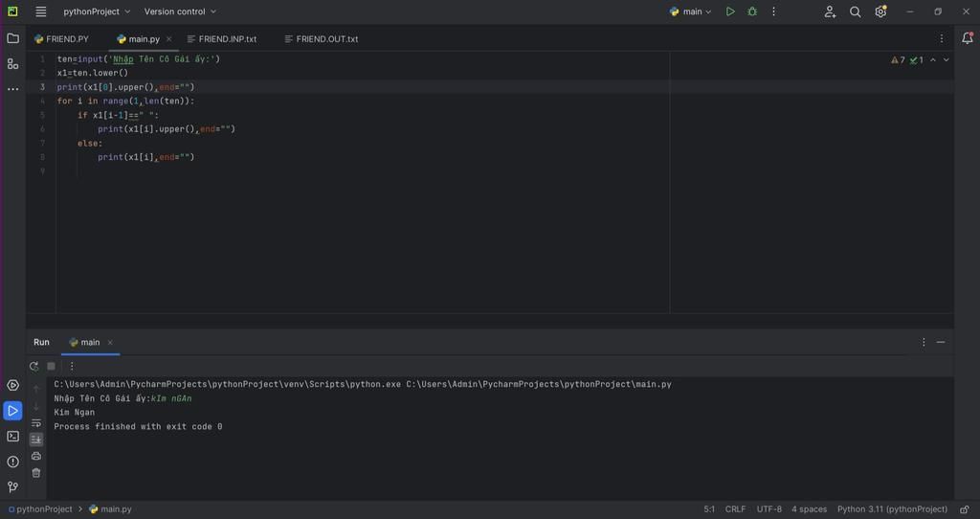Open the Terminal tool window
Image resolution: width=980 pixels, height=519 pixels.
coord(12,436)
